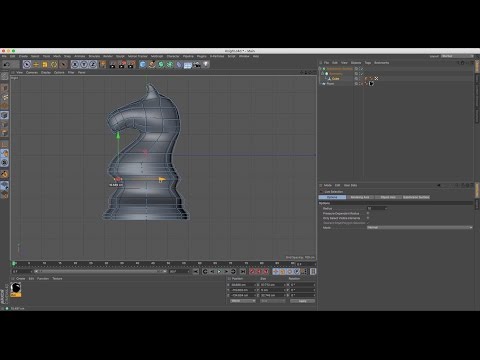The image size is (480, 360).
Task: Open the Size dropdown in coordinates
Action: [272, 301]
